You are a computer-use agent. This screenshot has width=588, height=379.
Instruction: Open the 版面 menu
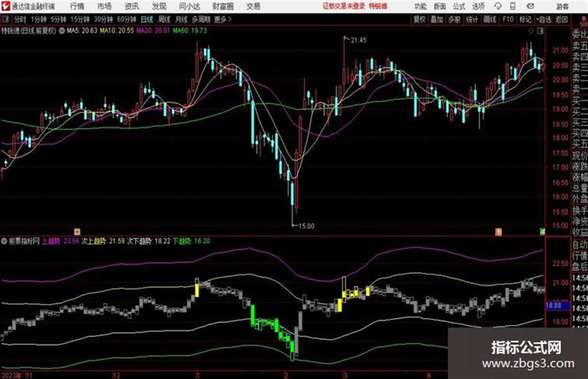[x=439, y=6]
